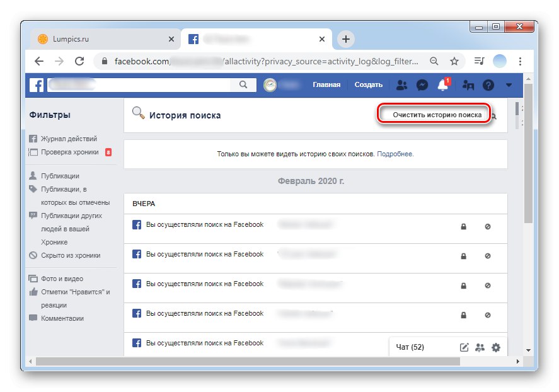Click the profile avatar in the Facebook header

click(270, 85)
